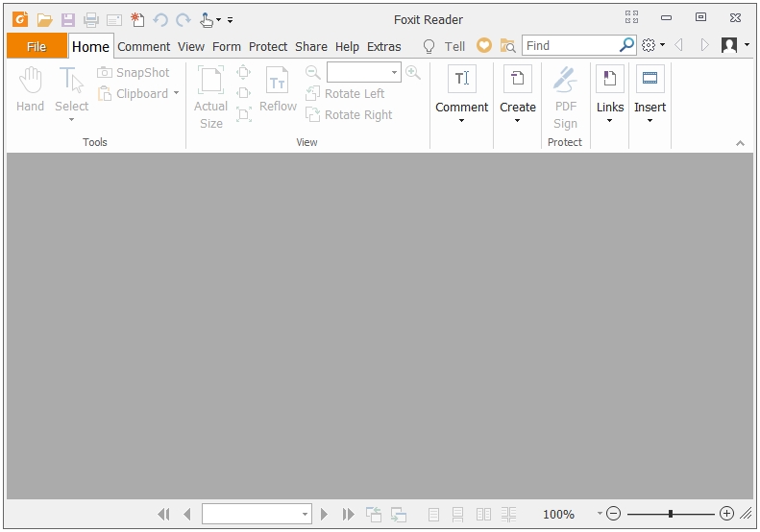
Task: Select continuous facing view mode
Action: click(508, 514)
